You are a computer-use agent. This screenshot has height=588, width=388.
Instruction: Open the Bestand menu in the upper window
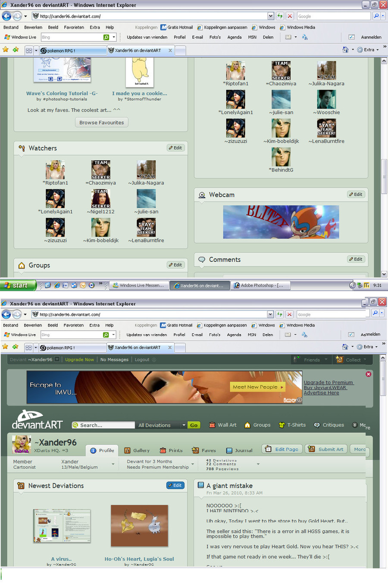click(x=11, y=27)
